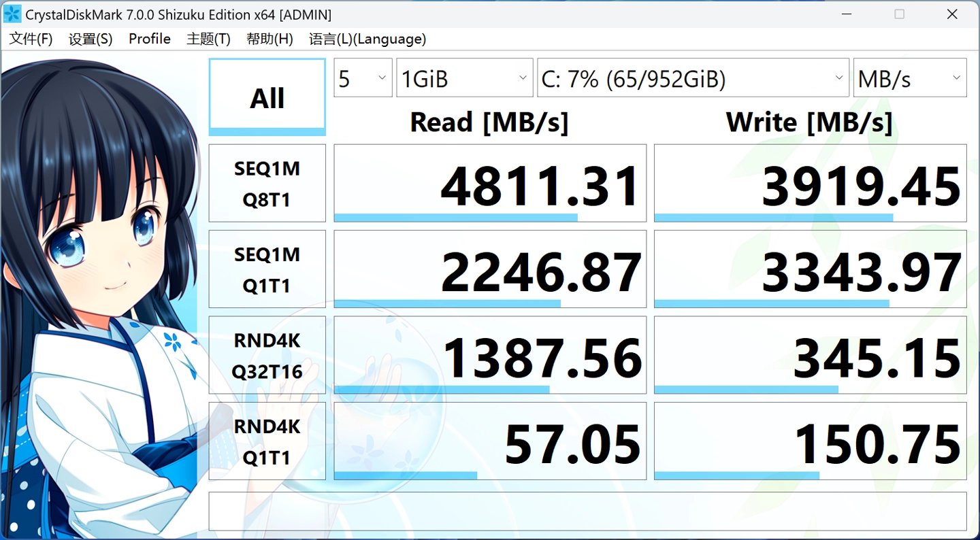Run all benchmarks with the All button
The height and width of the screenshot is (540, 980).
[x=267, y=97]
